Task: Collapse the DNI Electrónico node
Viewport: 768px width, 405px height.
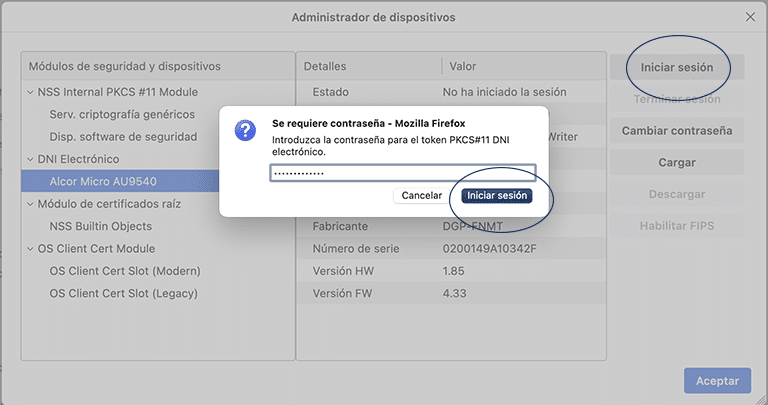Action: pos(30,159)
